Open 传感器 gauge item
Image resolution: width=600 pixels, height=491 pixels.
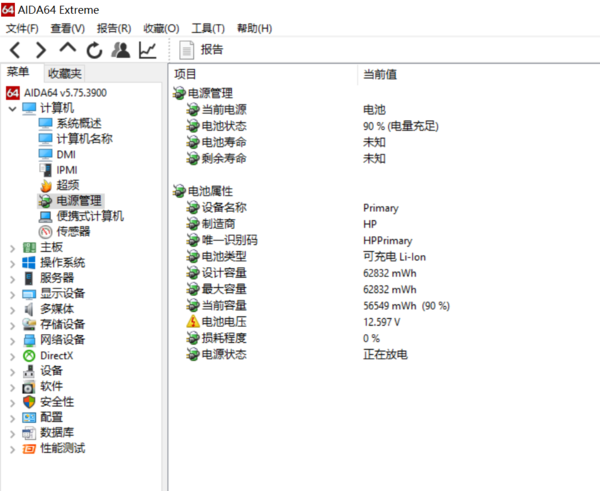73,232
